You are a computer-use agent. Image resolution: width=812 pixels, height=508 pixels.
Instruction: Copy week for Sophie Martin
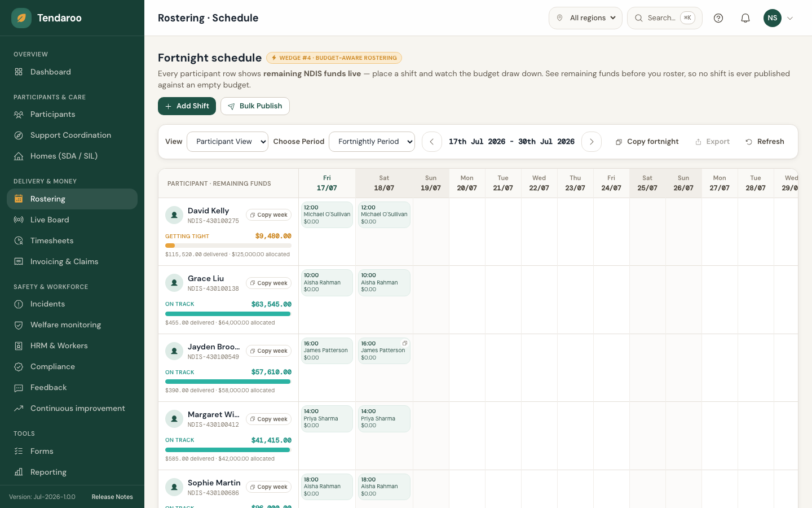click(268, 487)
